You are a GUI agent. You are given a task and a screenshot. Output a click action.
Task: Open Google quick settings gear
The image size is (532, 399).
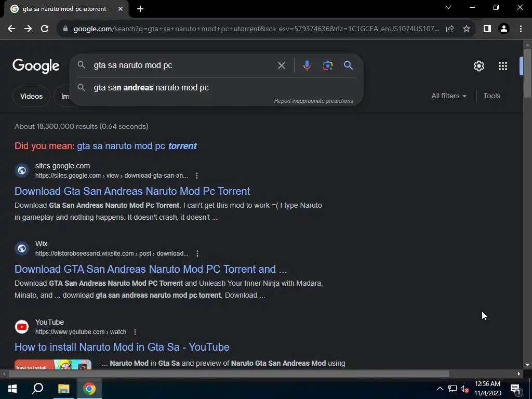(478, 66)
